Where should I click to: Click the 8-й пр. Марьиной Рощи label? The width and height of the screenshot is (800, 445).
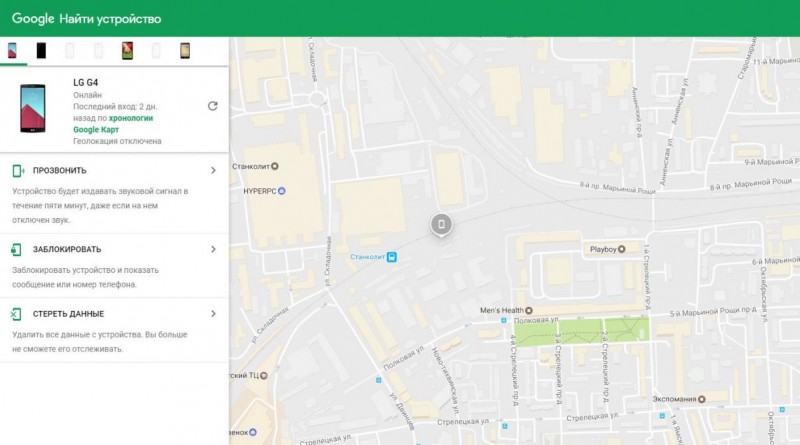(617, 188)
